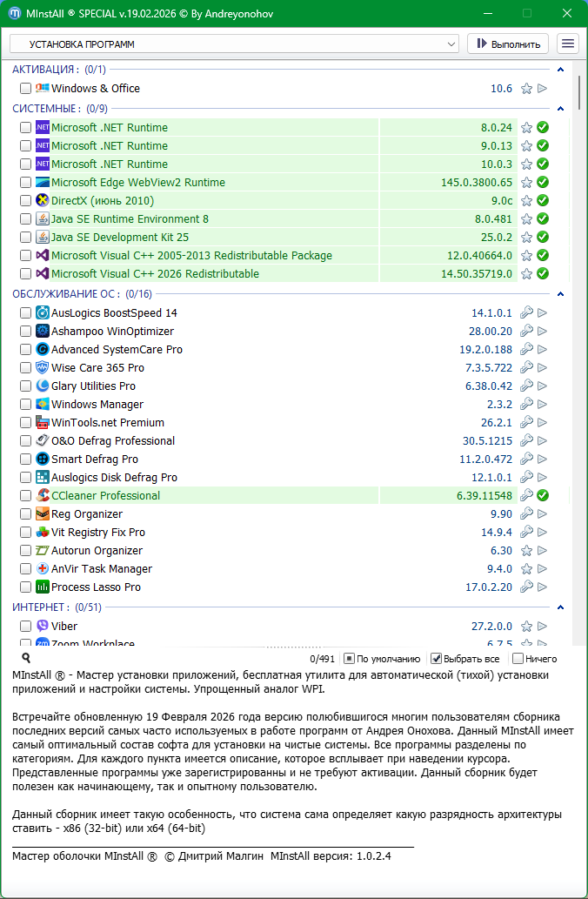Screen dimensions: 588x899
Task: Click the key icon for AusLogics BoostSpeed 14
Action: tap(526, 313)
